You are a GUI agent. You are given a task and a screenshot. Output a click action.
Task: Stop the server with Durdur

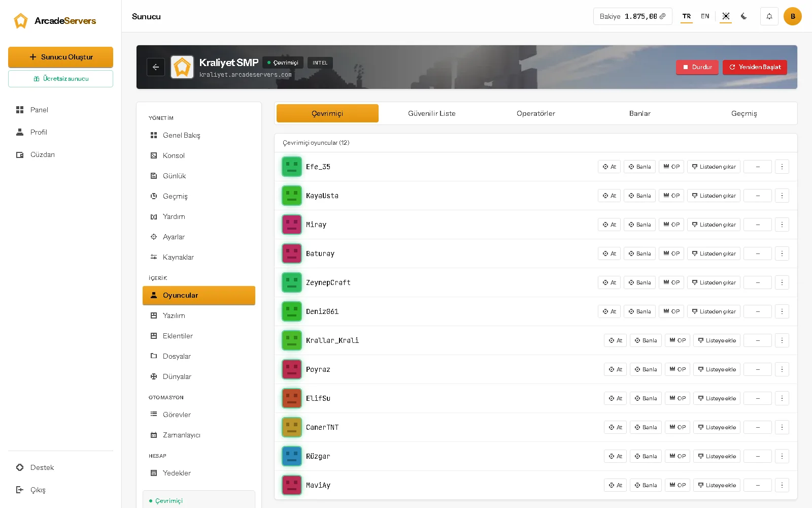697,67
